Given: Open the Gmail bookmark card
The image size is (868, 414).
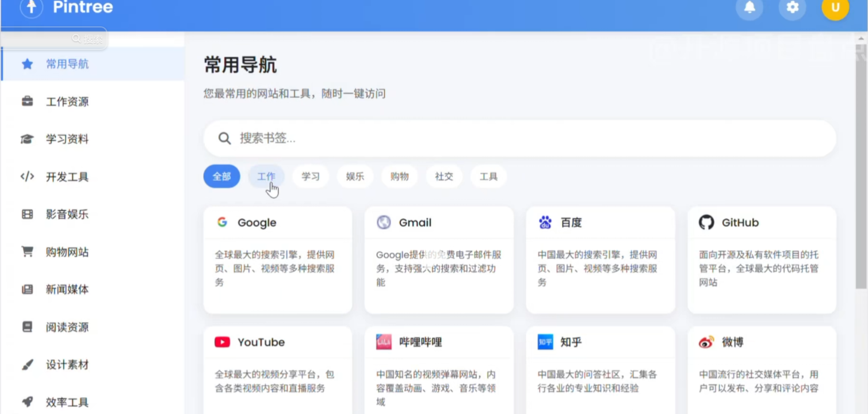Looking at the screenshot, I should pos(439,260).
